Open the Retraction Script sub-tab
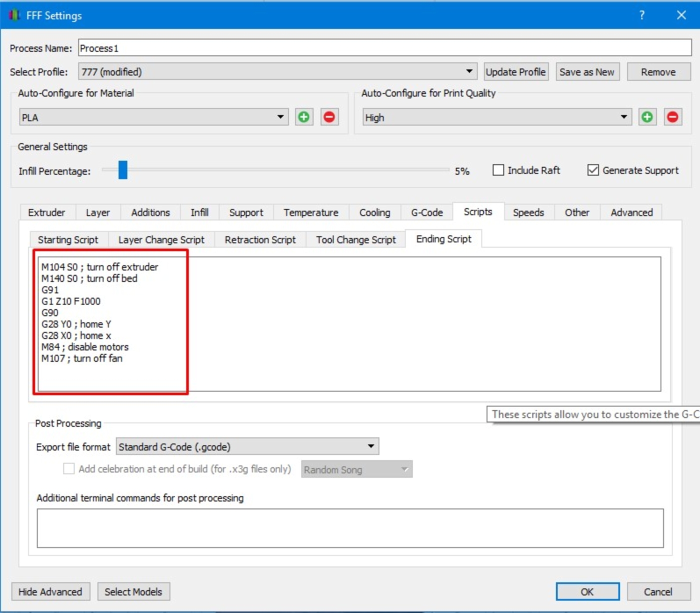 pyautogui.click(x=260, y=240)
